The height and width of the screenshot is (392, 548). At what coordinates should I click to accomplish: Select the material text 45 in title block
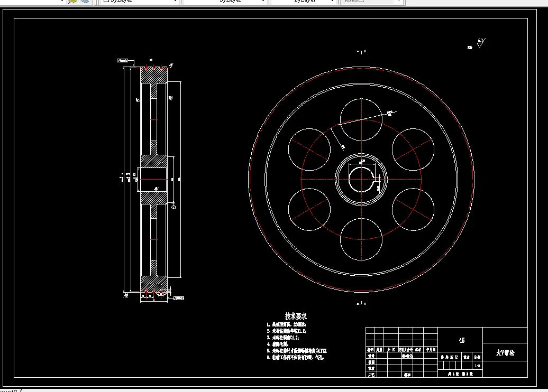[x=462, y=340]
